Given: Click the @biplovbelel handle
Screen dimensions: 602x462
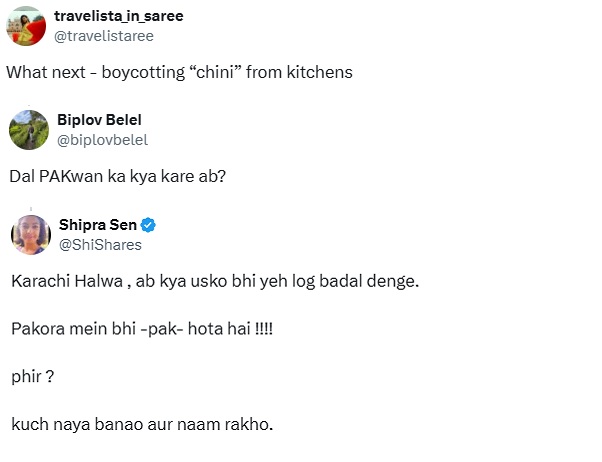Looking at the screenshot, I should point(102,140).
